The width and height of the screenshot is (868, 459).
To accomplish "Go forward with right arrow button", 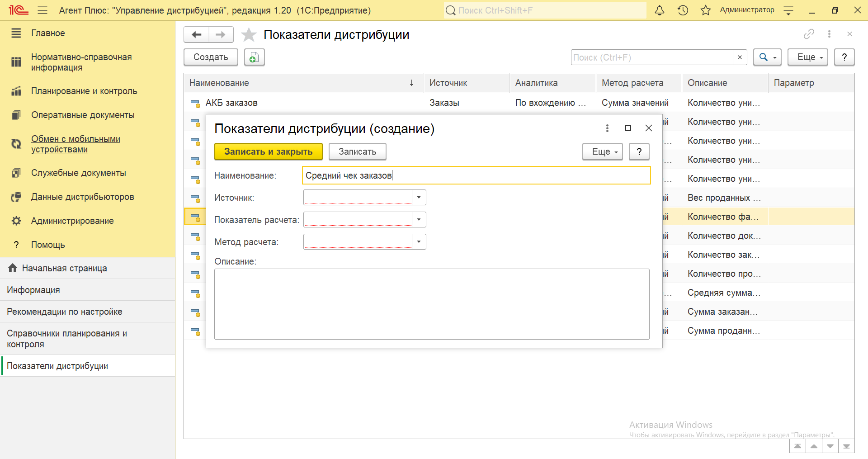I will (x=221, y=34).
